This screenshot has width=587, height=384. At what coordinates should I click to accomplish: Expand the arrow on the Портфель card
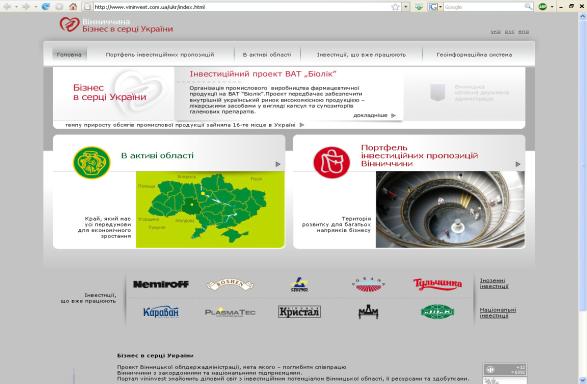518,164
